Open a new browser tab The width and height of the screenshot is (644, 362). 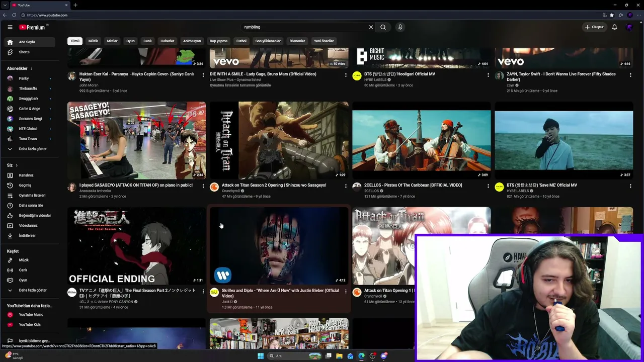(x=75, y=5)
